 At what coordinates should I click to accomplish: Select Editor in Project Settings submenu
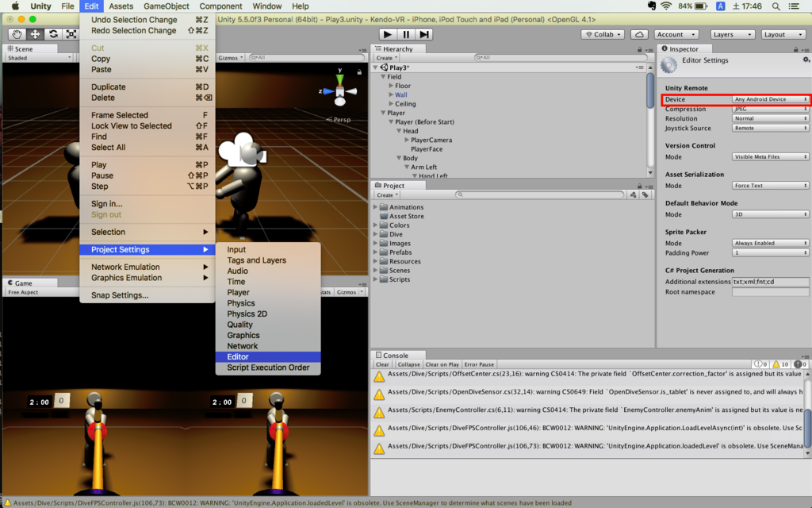click(x=268, y=356)
